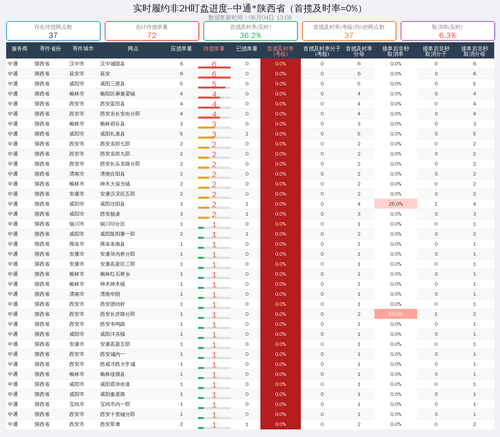Select network point 渭南合阳县

pos(112,174)
